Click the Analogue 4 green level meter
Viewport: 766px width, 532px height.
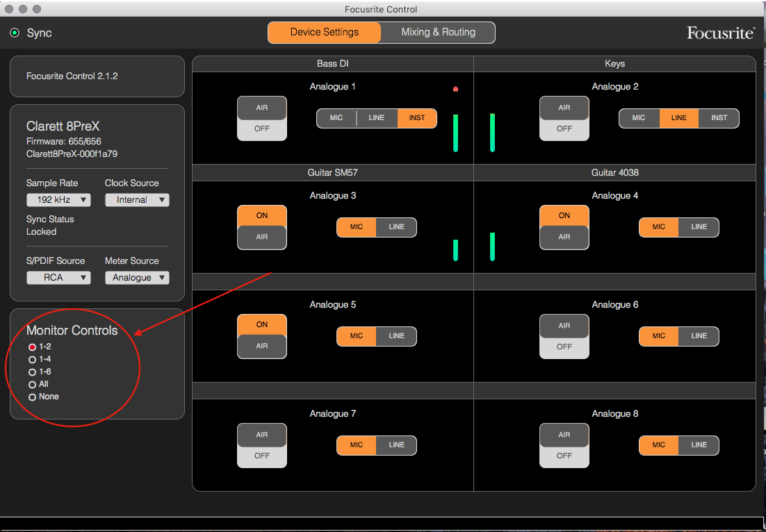(492, 247)
